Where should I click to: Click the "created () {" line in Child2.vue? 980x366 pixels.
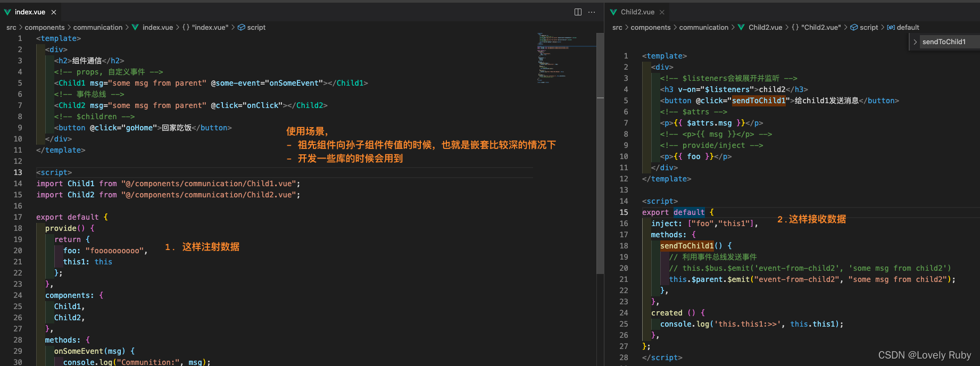coord(678,313)
